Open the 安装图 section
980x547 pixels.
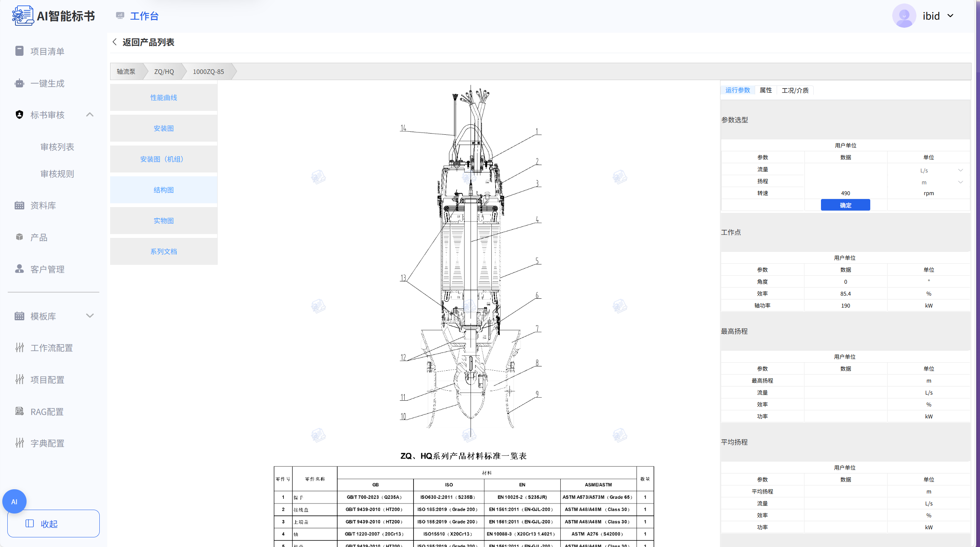tap(164, 128)
